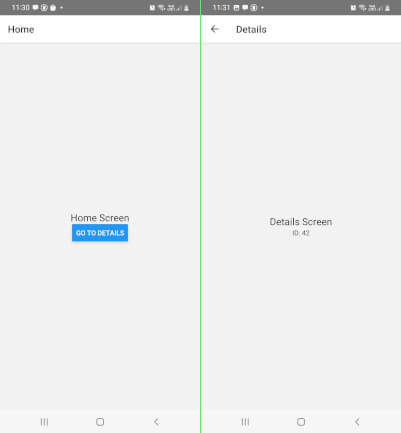Viewport: 401px width, 433px height.
Task: Tap the 11:31 clock in status bar
Action: (x=221, y=7)
